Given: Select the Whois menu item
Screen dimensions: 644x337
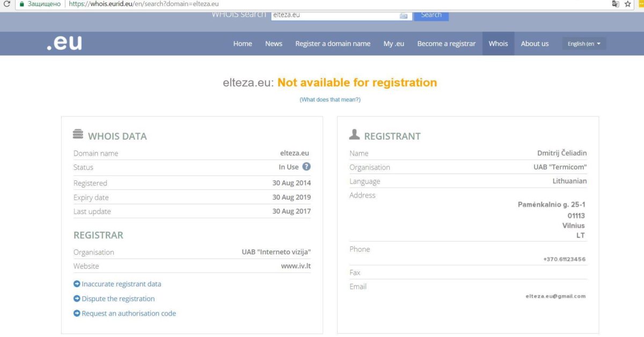Looking at the screenshot, I should click(498, 43).
